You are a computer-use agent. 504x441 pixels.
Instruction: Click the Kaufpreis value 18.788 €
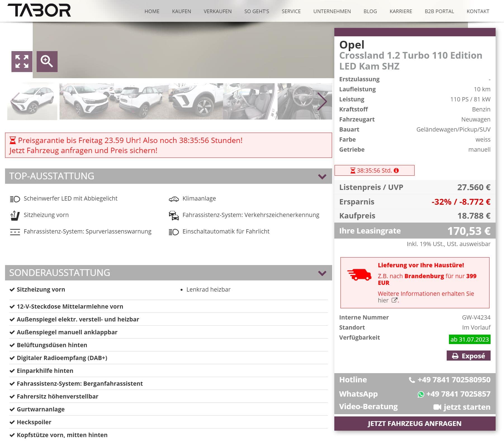point(474,216)
